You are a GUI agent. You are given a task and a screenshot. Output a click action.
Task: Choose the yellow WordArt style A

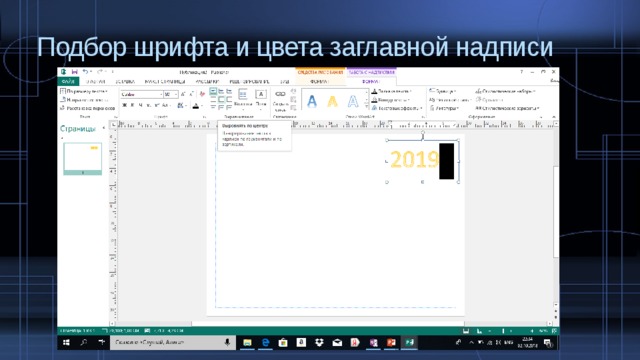333,101
